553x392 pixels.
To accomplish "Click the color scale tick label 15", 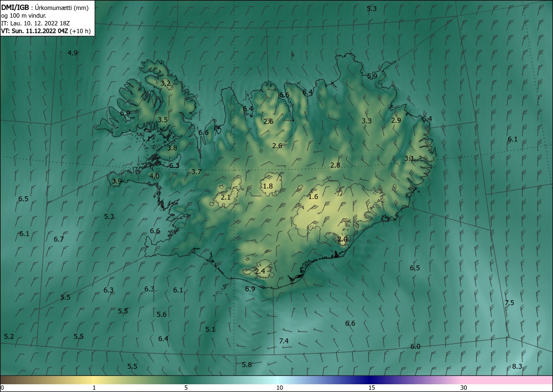I will (x=372, y=388).
